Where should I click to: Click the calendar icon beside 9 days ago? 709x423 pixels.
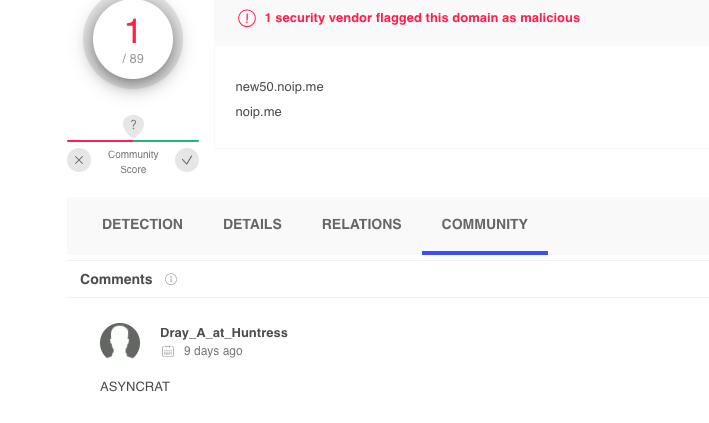(168, 351)
